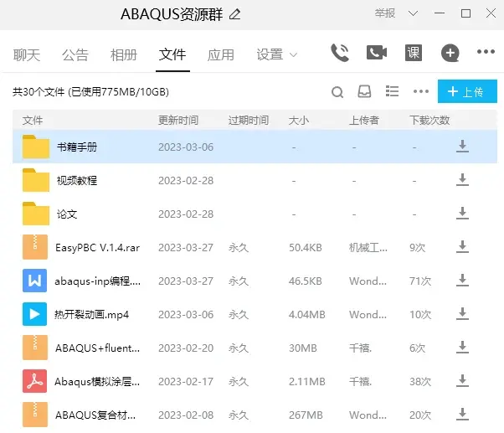Viewport: 504px width, 433px height.
Task: Edit group name with pencil icon
Action: coord(235,14)
